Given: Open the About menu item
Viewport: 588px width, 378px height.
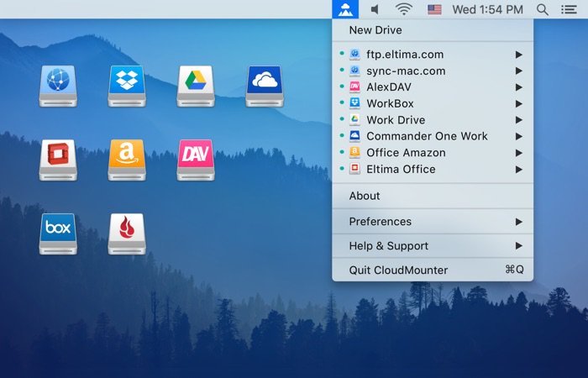Looking at the screenshot, I should pos(433,196).
